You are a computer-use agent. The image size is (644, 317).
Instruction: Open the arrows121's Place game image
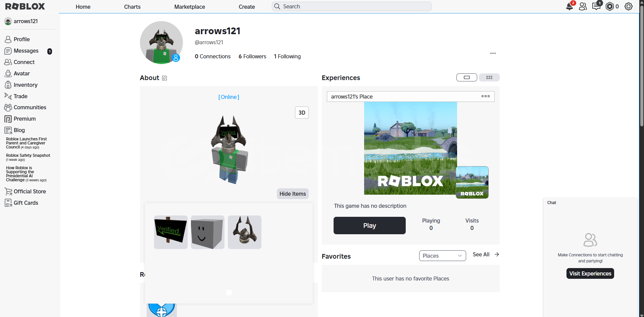point(410,148)
